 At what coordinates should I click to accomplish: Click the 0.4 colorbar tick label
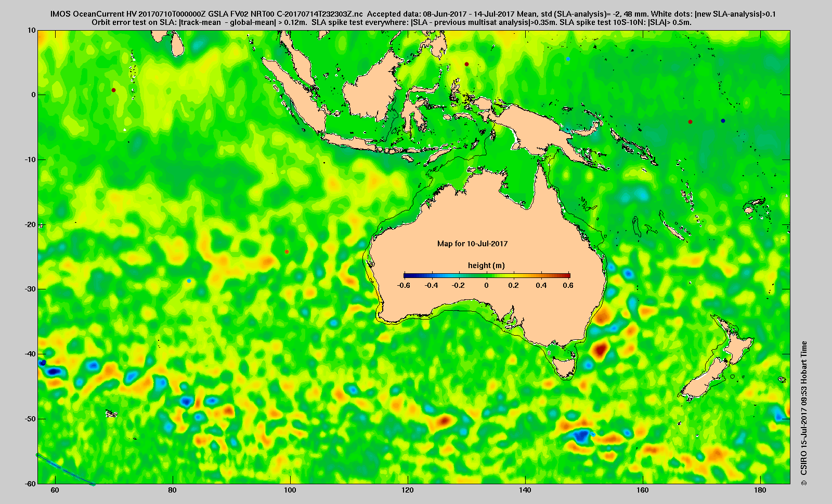[x=541, y=285]
